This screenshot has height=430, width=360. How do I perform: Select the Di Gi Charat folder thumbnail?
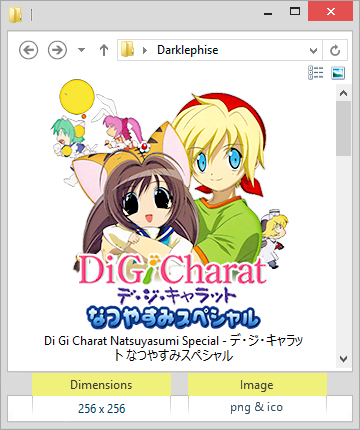coord(172,205)
